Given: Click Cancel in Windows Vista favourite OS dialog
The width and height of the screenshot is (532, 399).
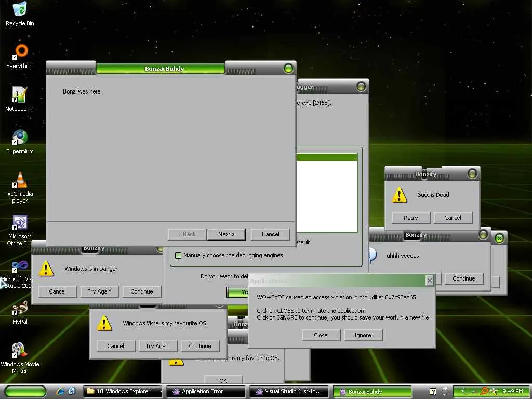Looking at the screenshot, I should coord(116,346).
